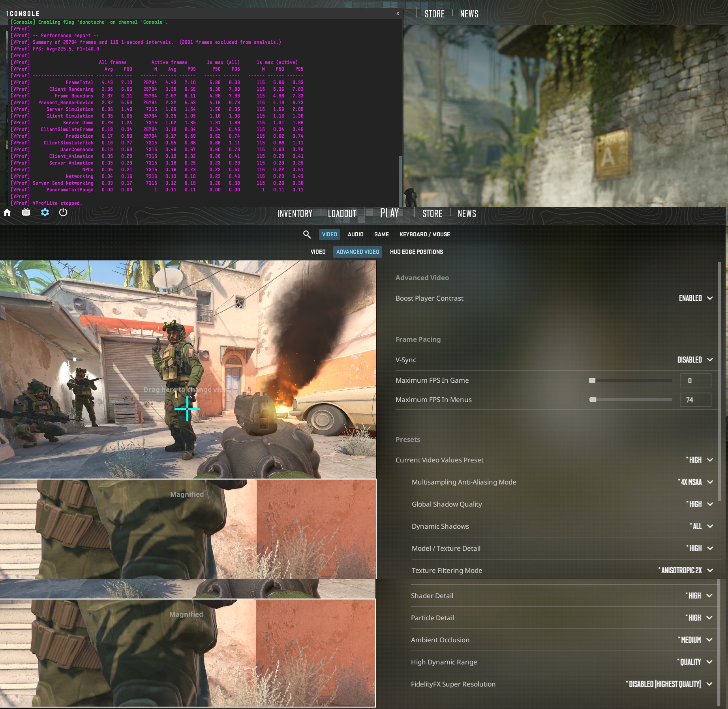Select the "Server Game" row label
Image resolution: width=728 pixels, height=709 pixels.
point(78,123)
